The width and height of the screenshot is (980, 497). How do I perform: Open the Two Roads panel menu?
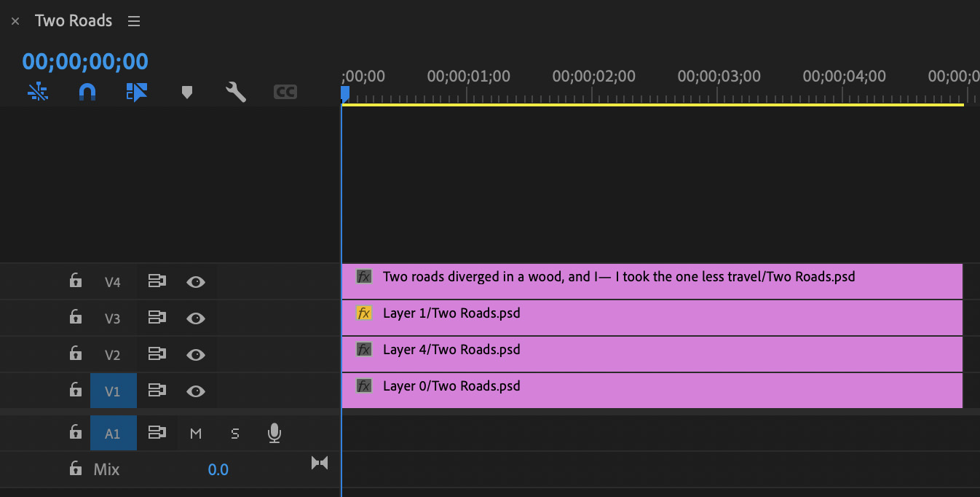click(134, 21)
